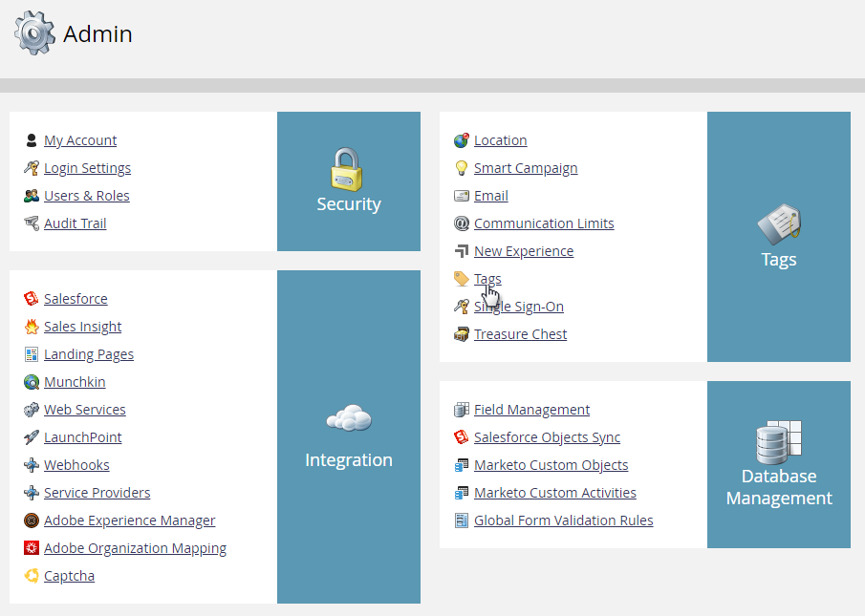Open the Login Settings link

[87, 168]
